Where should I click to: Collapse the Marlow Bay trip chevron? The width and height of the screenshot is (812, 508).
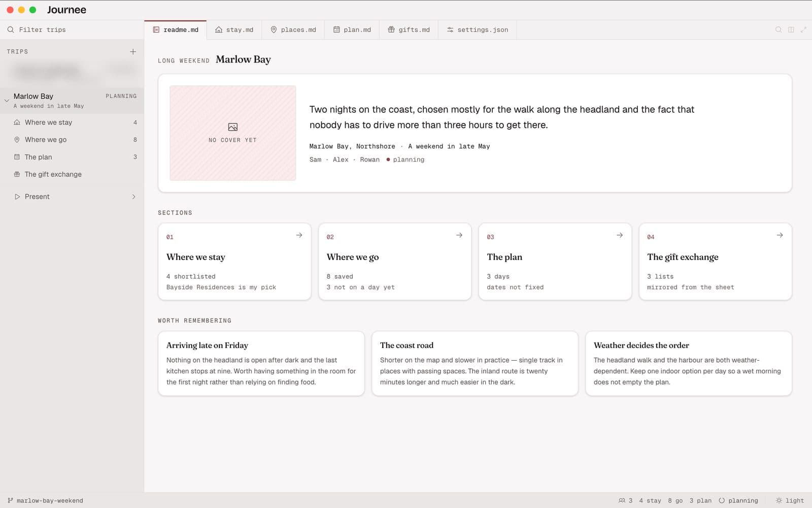(x=7, y=101)
